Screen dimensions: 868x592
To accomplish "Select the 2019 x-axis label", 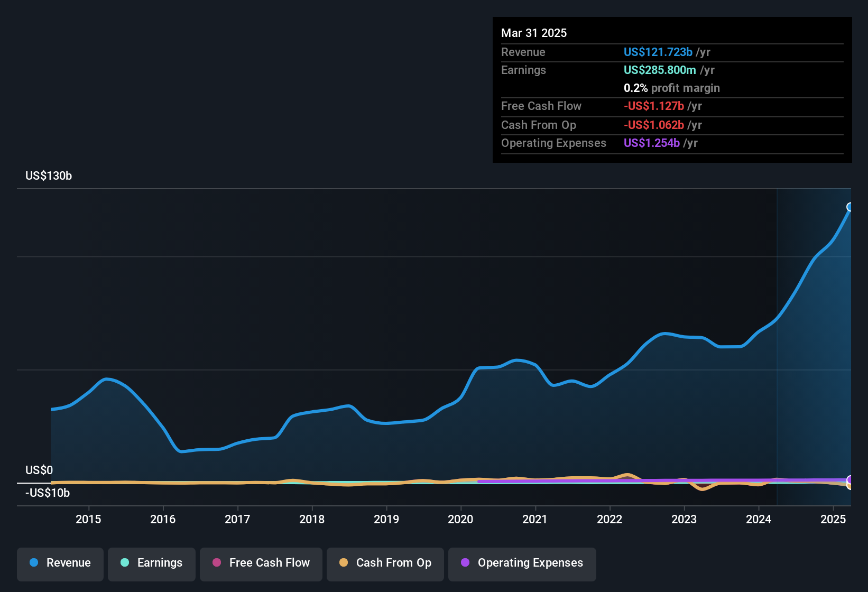I will pos(386,519).
